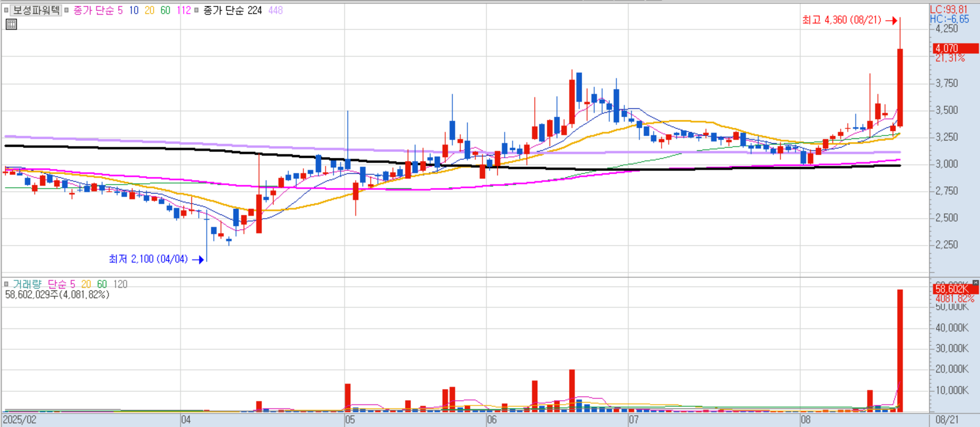Click the 07 month axis label
The width and height of the screenshot is (980, 427).
634,420
